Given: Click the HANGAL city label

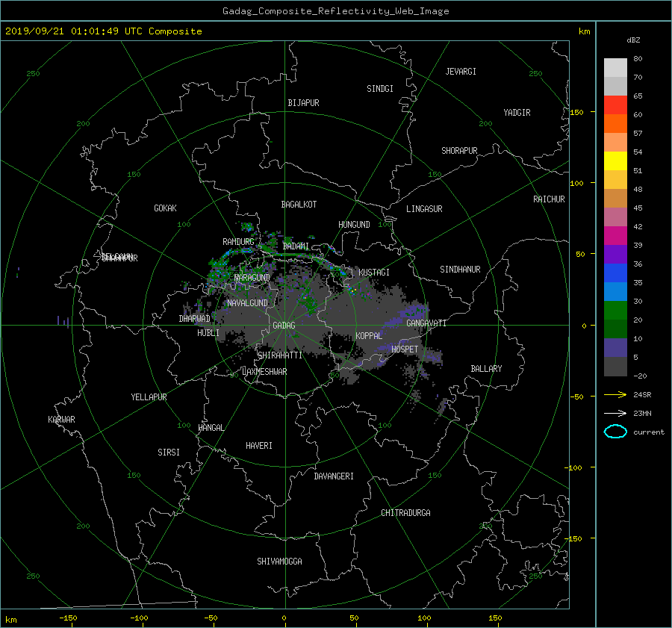Looking at the screenshot, I should 211,428.
